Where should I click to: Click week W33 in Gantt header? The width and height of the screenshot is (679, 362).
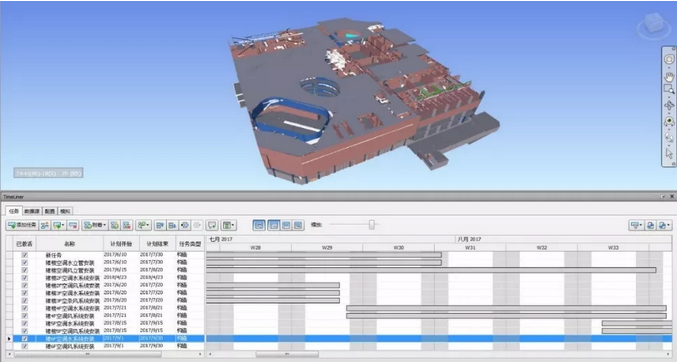[x=613, y=248]
